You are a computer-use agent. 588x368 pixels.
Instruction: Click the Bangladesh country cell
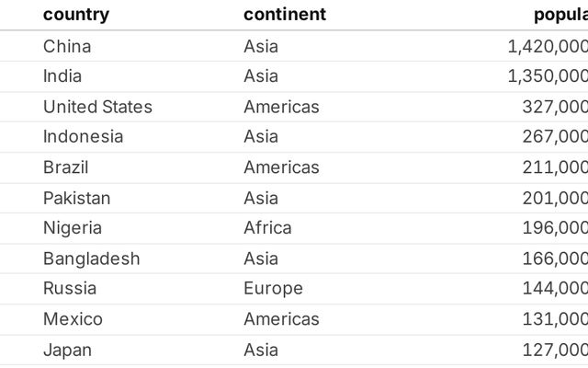tap(91, 259)
